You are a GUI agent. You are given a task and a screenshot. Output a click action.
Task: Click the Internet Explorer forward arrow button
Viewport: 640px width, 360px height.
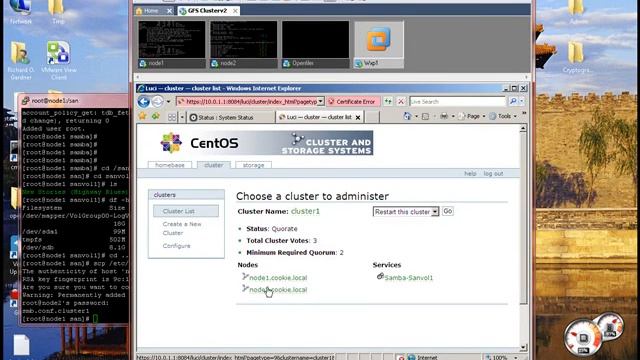click(x=158, y=102)
